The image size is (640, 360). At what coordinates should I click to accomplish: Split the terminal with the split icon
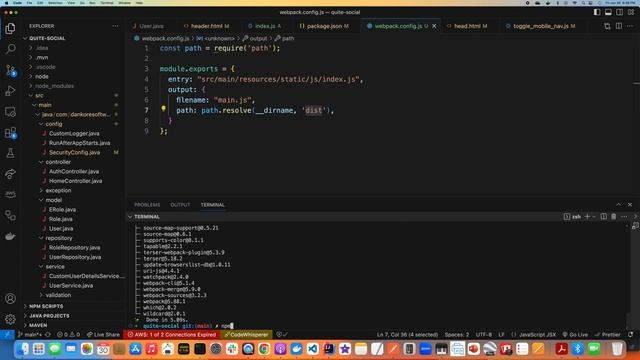click(604, 217)
